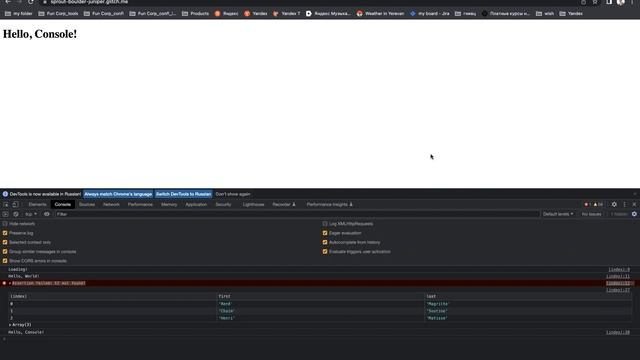The image size is (640, 360).
Task: Click the page address bar URL
Action: point(89,2)
